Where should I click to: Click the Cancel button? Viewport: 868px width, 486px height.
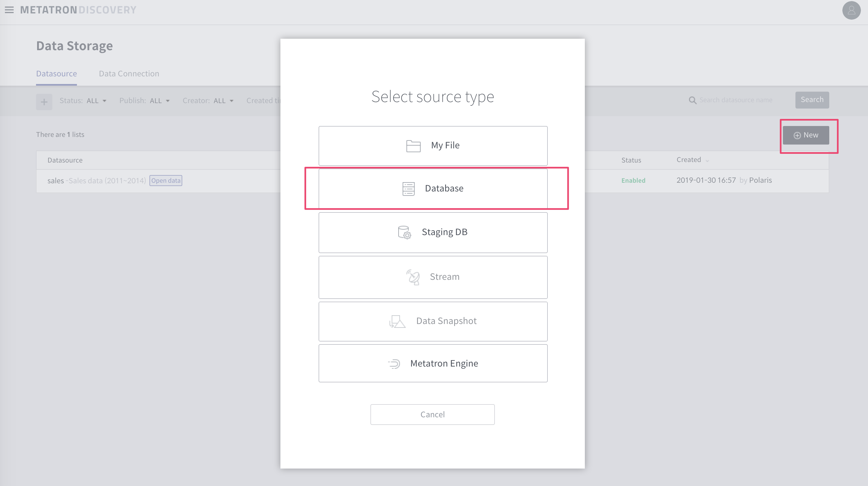432,414
